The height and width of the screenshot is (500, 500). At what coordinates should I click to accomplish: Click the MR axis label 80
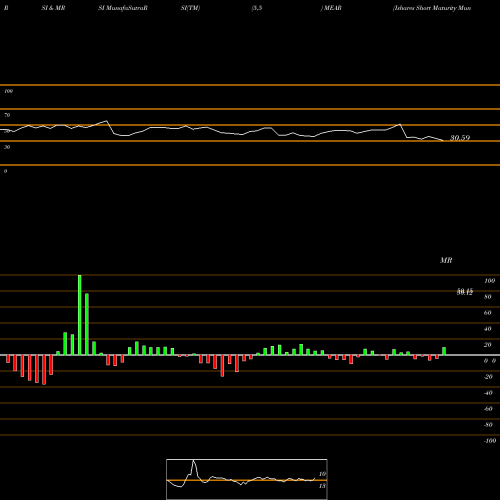(488, 297)
